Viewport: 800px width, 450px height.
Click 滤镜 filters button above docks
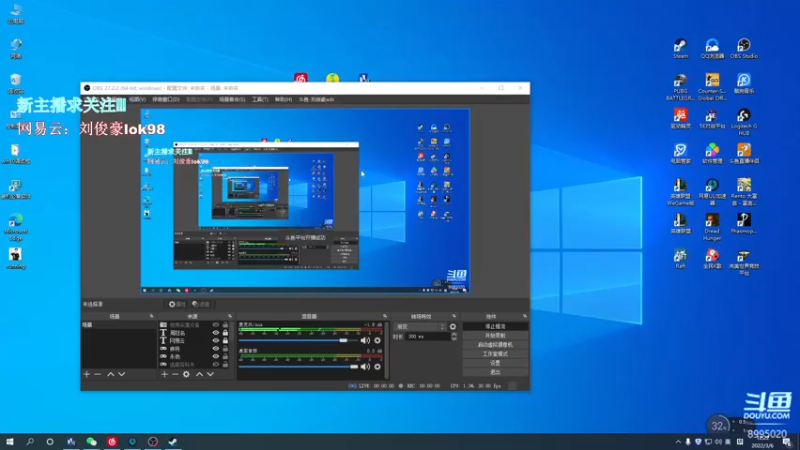pyautogui.click(x=201, y=304)
